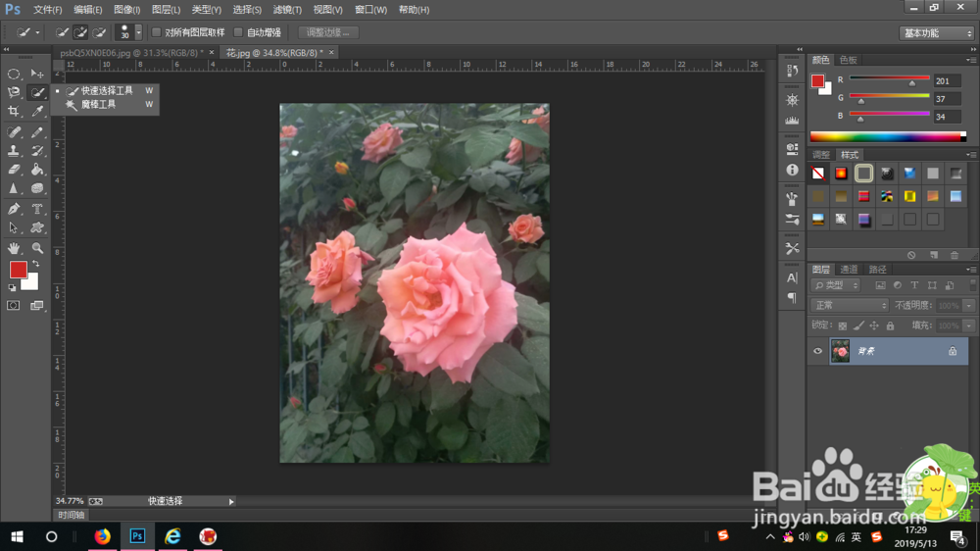Image resolution: width=980 pixels, height=551 pixels.
Task: Open 滤镜(T) menu
Action: coord(287,10)
